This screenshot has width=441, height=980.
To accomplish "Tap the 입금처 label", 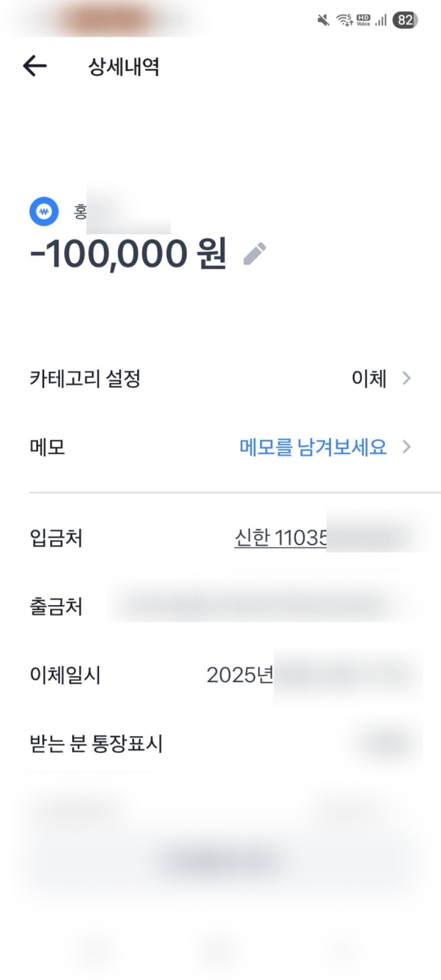I will pos(56,538).
